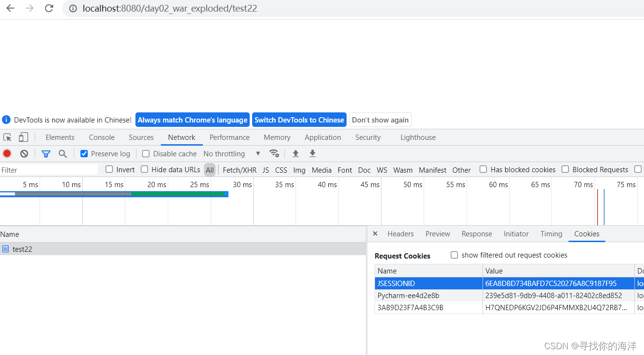Click the document icon beside test22

pos(6,249)
